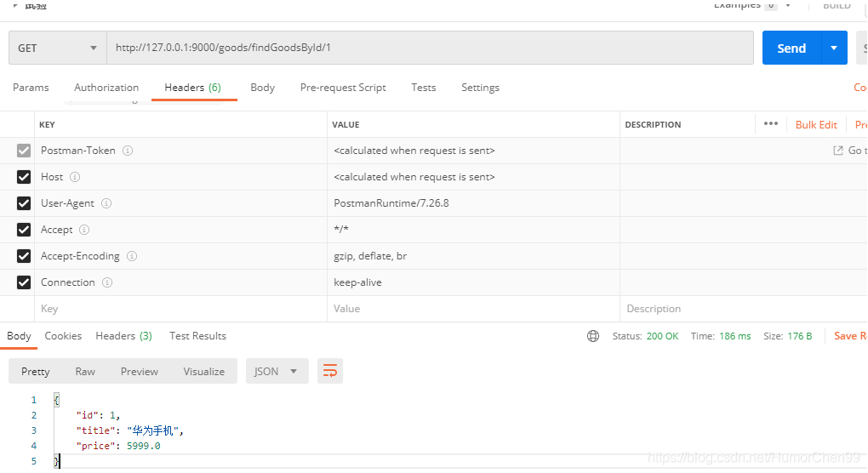Switch to the Raw view mode
Screen dimensions: 868x473
[85, 371]
